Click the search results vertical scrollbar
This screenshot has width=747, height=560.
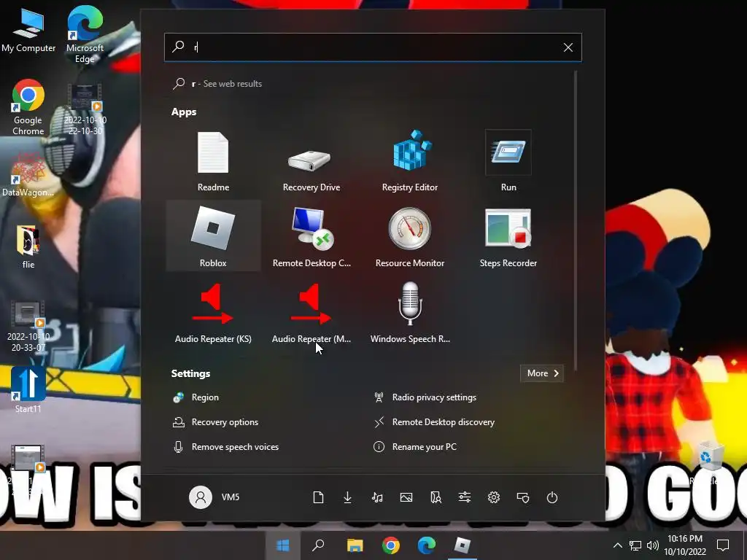576,220
